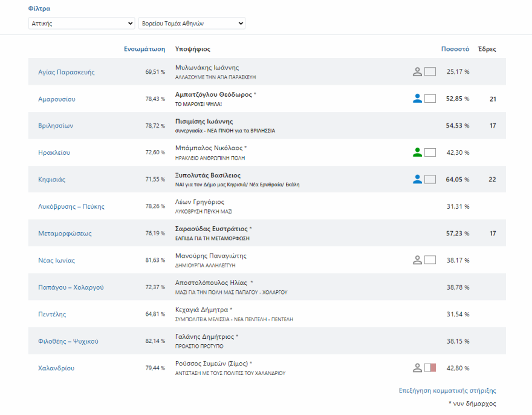Screen dimensions: 532x415
Task: Click grey person icon in Αγίας Παρασκευής row
Action: point(417,72)
